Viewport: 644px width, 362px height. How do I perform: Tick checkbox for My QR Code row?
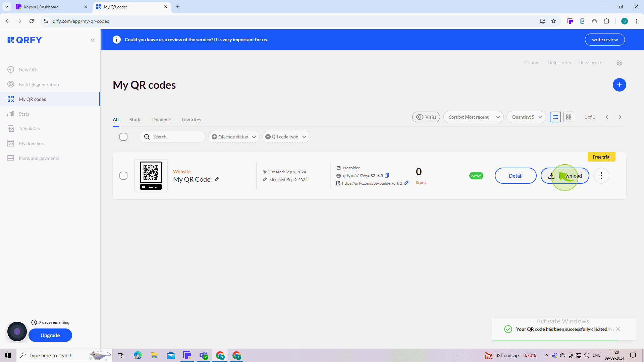point(123,176)
